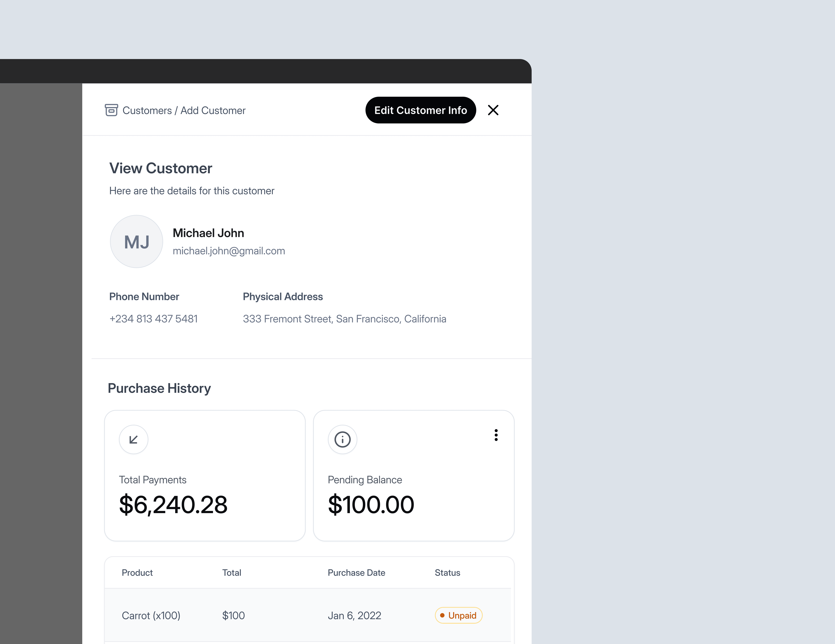Click the Add Customer breadcrumb text
835x644 pixels.
tap(213, 110)
